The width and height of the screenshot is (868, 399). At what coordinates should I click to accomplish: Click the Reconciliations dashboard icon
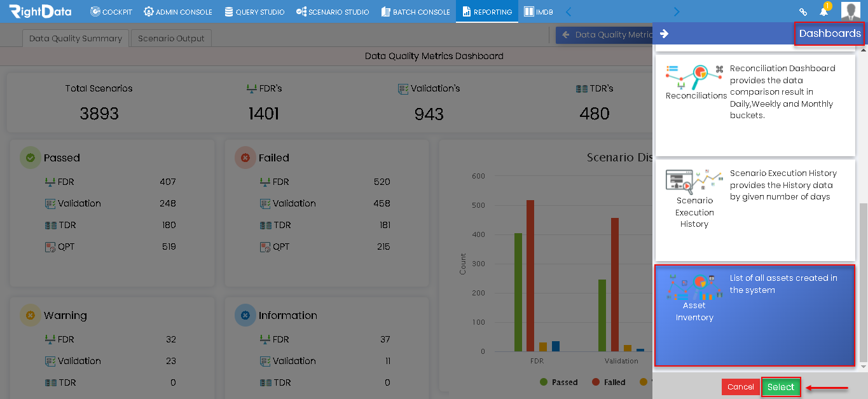click(696, 76)
